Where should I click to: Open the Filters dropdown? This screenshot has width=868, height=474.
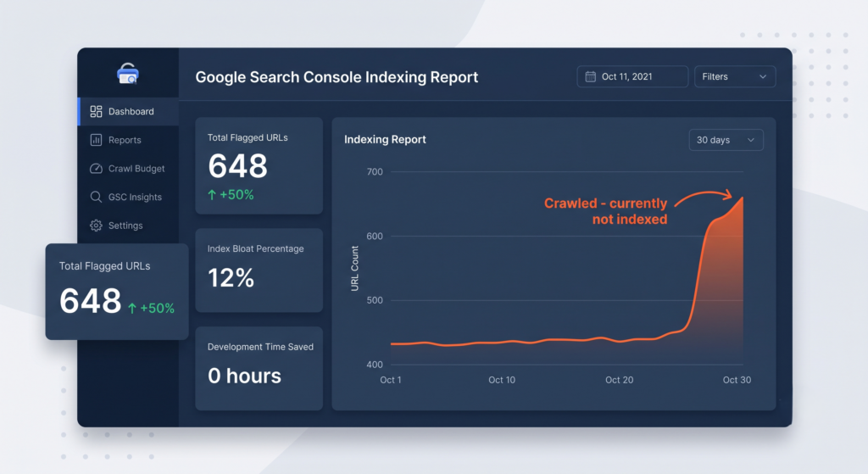735,76
